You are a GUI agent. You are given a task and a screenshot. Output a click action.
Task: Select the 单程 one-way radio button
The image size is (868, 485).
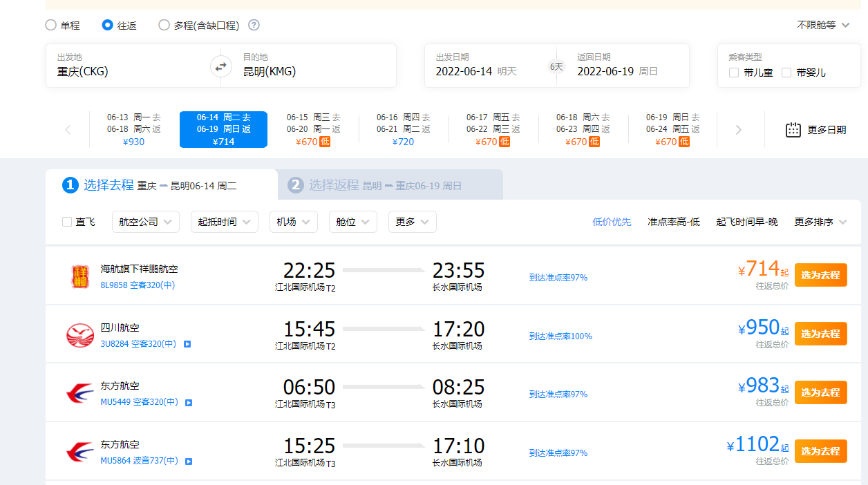coord(50,26)
